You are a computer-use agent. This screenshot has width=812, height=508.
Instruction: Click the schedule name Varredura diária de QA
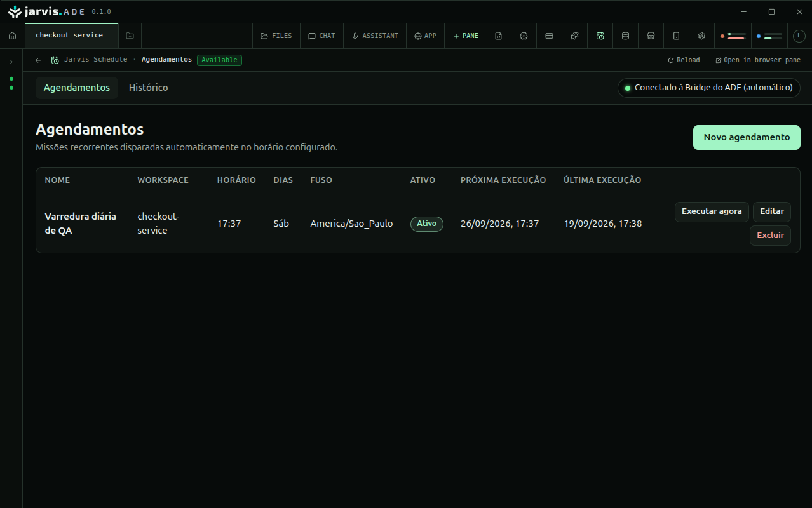(81, 224)
